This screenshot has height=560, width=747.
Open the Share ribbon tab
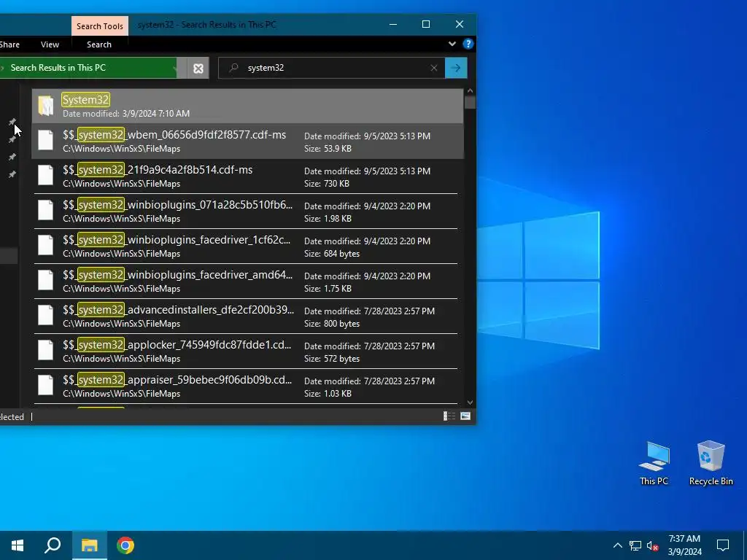(x=10, y=44)
